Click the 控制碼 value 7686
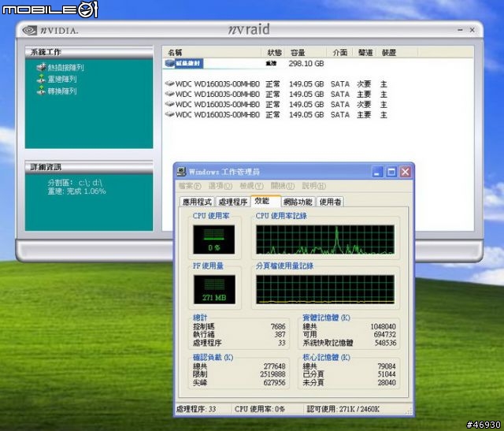Image resolution: width=504 pixels, height=431 pixels. [278, 327]
